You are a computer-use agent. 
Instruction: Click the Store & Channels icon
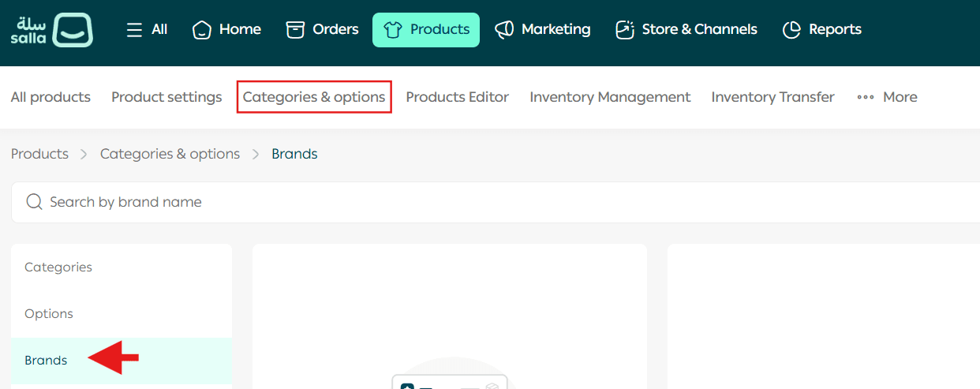[625, 30]
